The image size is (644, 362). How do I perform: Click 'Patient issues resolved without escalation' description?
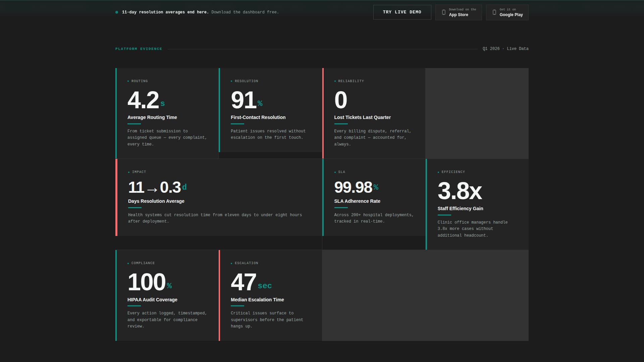(268, 134)
